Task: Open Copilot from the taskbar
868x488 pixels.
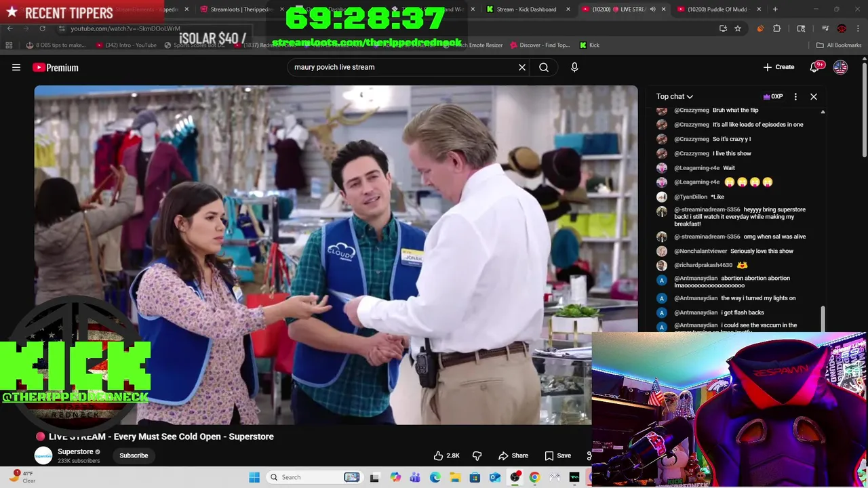Action: (395, 477)
